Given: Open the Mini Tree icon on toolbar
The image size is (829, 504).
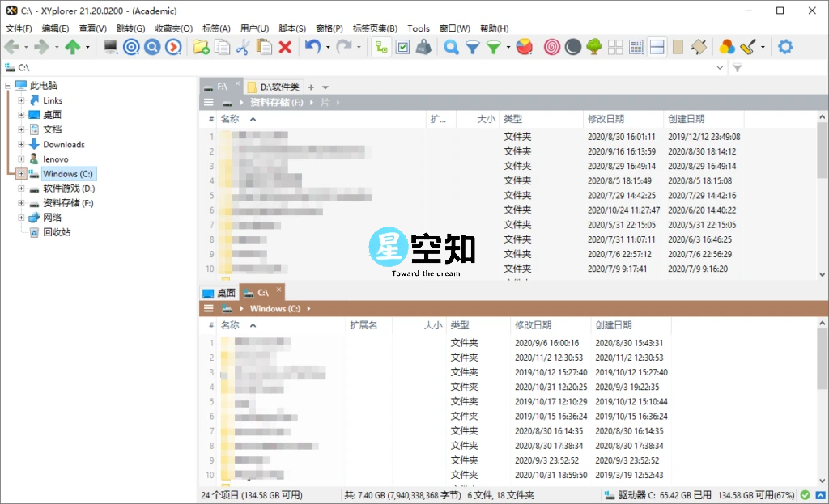Looking at the screenshot, I should [x=381, y=47].
